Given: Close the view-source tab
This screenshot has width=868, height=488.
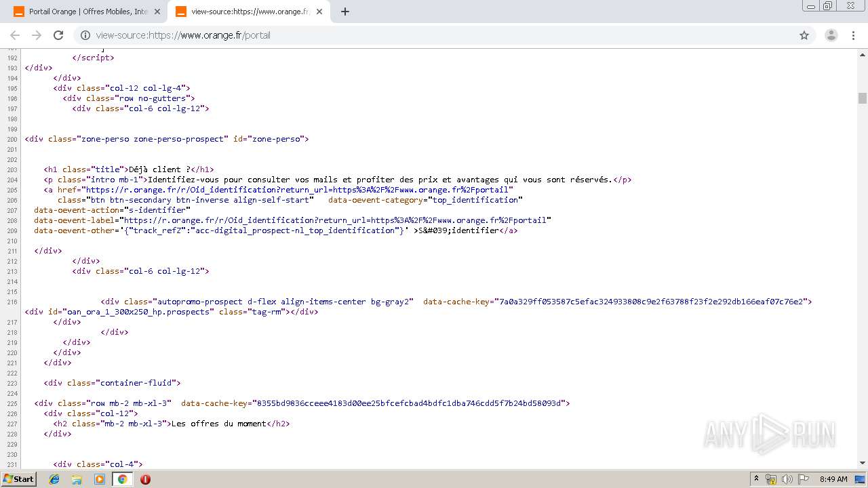Looking at the screenshot, I should [319, 12].
